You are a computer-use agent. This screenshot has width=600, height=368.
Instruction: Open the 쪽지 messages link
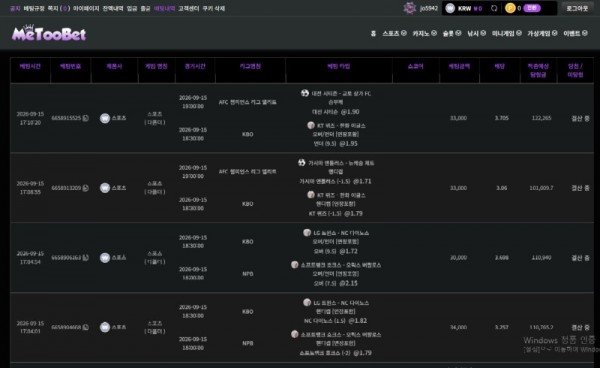pos(59,8)
